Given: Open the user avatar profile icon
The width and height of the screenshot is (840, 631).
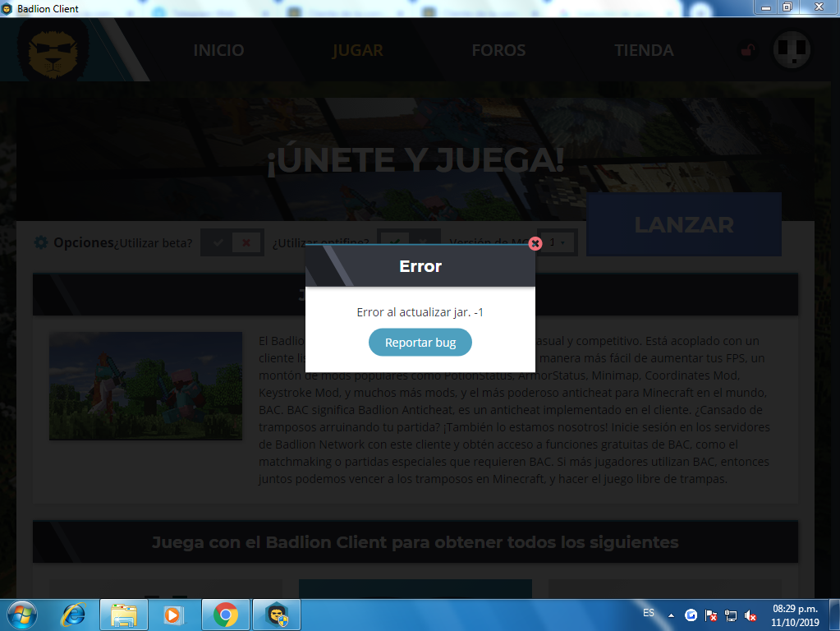Looking at the screenshot, I should click(x=792, y=49).
